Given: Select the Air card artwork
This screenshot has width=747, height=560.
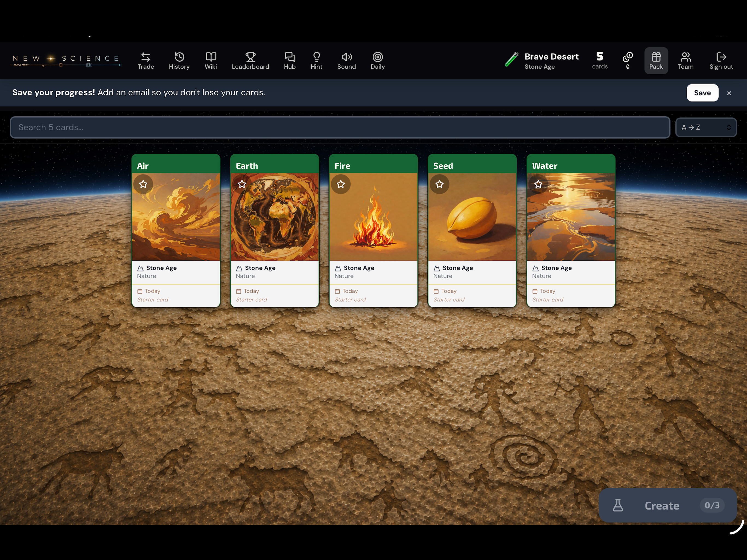Looking at the screenshot, I should [x=176, y=217].
